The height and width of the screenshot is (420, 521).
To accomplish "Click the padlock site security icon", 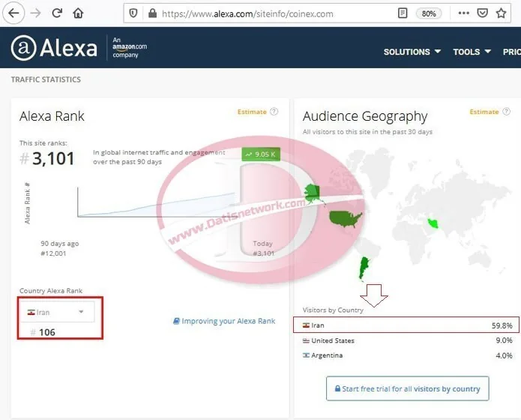I will tap(152, 13).
